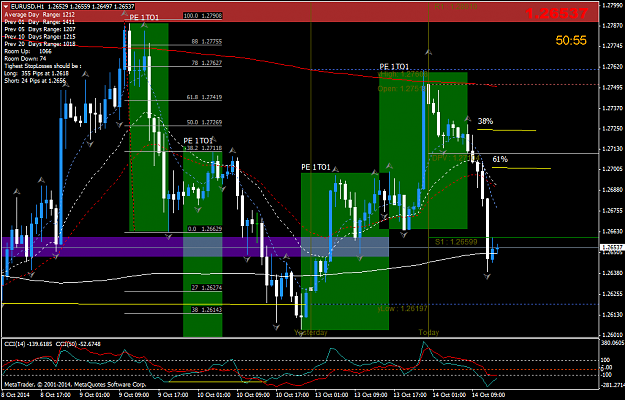The width and height of the screenshot is (625, 400).
Task: Click the 61% retracement label
Action: coord(500,159)
